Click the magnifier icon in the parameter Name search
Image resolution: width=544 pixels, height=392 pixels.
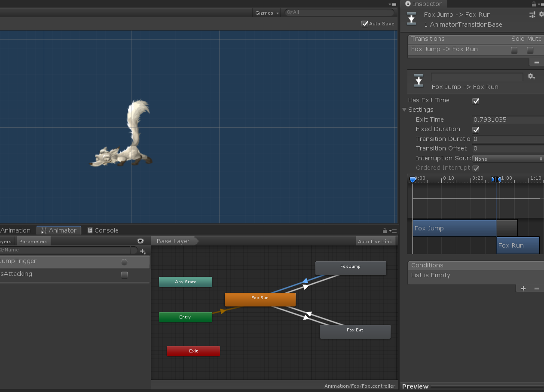pos(3,250)
